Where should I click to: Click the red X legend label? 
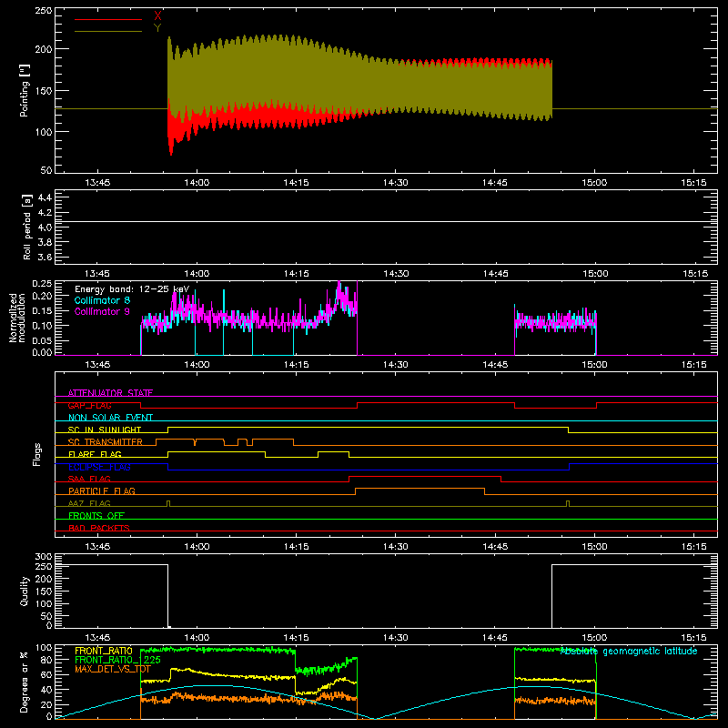tap(157, 16)
